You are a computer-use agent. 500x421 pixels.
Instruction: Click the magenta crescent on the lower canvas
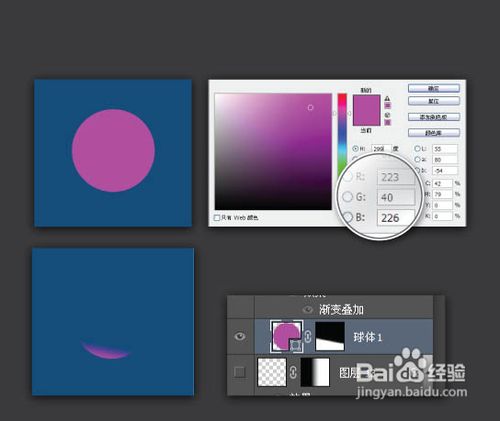pos(105,350)
